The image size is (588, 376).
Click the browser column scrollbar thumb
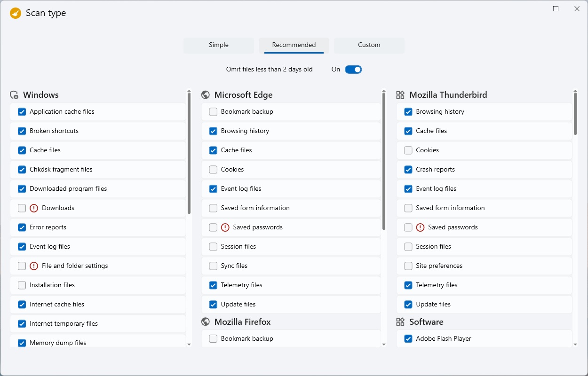coord(384,161)
